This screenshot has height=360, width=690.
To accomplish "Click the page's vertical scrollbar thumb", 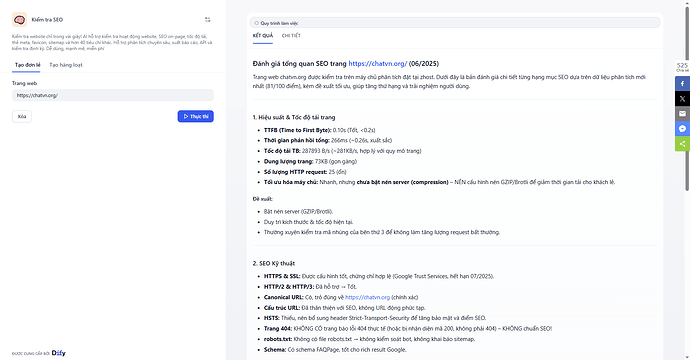I will click(x=687, y=97).
